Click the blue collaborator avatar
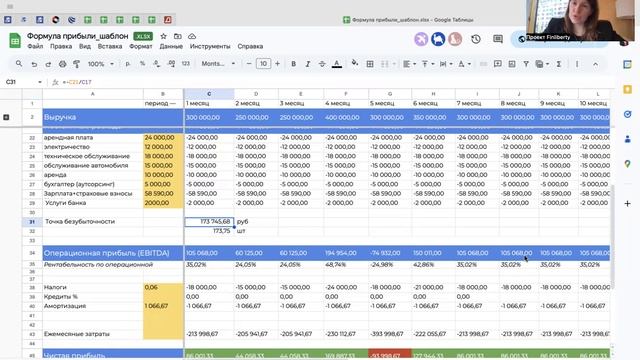The image size is (640, 360). click(x=438, y=39)
